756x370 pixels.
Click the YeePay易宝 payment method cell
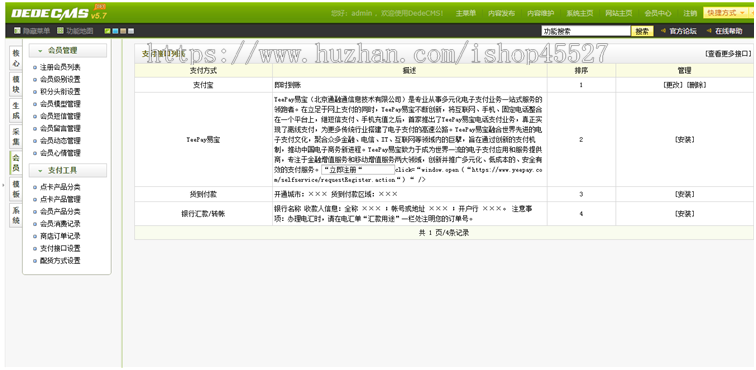[203, 140]
